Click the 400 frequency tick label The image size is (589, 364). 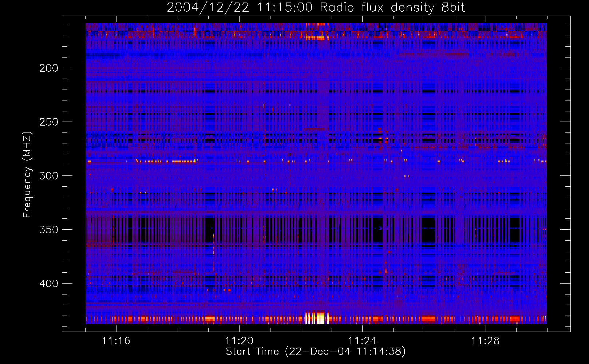(x=49, y=284)
